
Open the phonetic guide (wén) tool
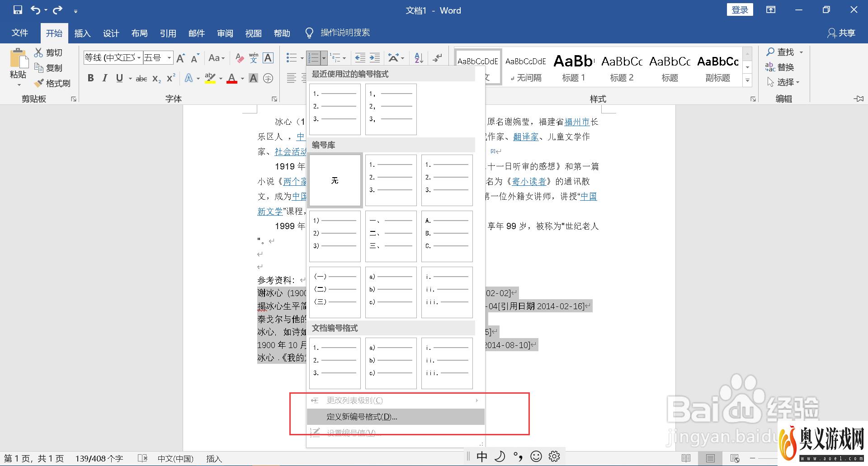pos(254,58)
